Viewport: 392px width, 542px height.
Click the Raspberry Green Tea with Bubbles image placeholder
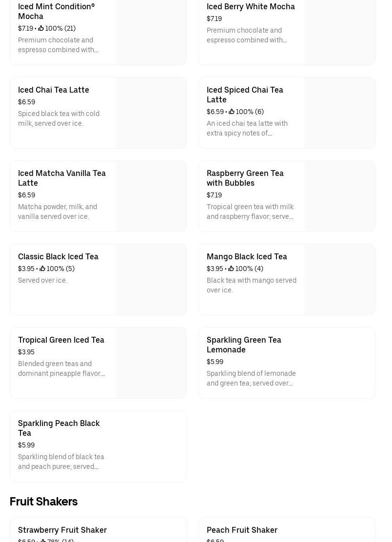coord(339,196)
